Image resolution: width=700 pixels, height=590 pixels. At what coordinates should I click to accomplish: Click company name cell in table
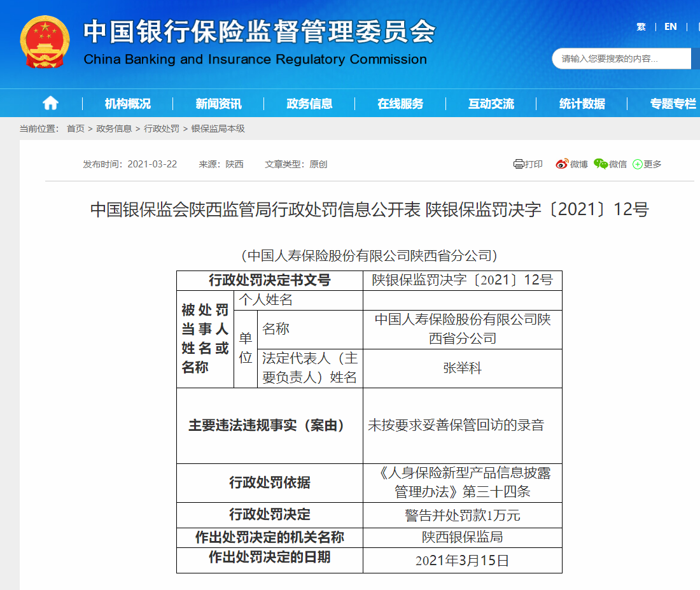click(463, 329)
